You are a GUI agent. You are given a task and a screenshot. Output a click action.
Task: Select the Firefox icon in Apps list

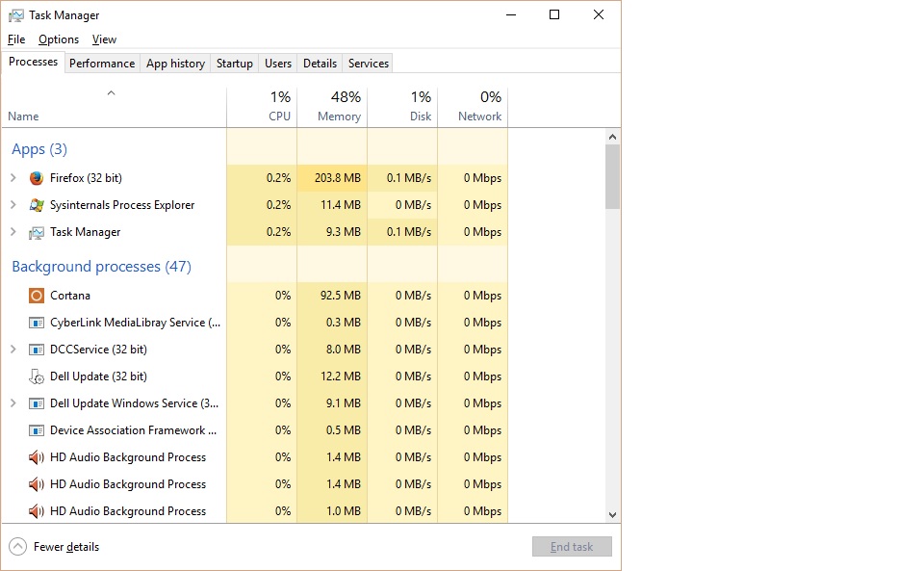click(37, 178)
